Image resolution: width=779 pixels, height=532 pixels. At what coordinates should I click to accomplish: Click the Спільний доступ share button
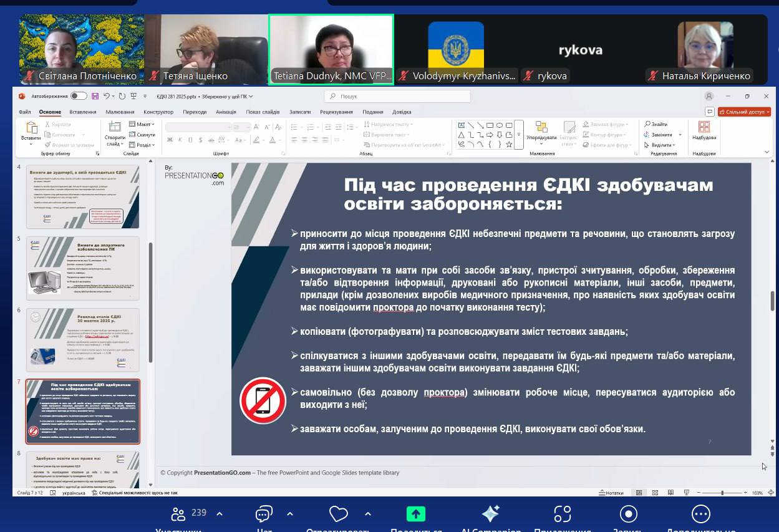(744, 112)
